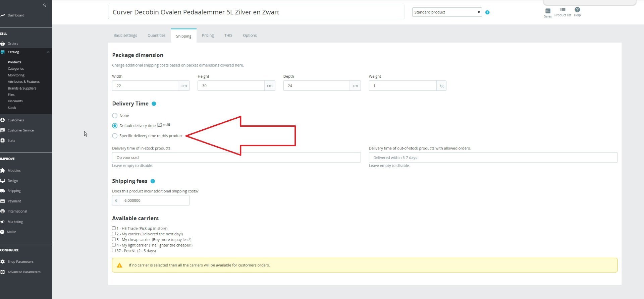Collapse the sidebar with the double chevron
Screen dimensions: 644x299
(45, 5)
